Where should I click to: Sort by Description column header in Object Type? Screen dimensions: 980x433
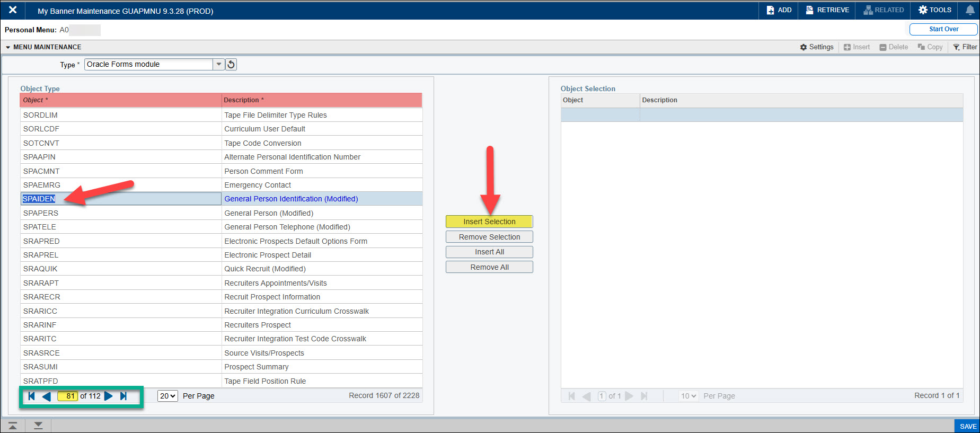click(322, 100)
